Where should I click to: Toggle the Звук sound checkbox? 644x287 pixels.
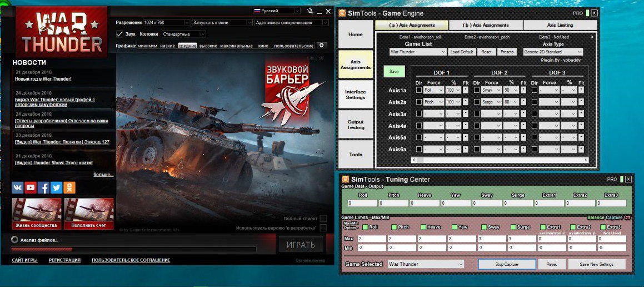click(119, 34)
